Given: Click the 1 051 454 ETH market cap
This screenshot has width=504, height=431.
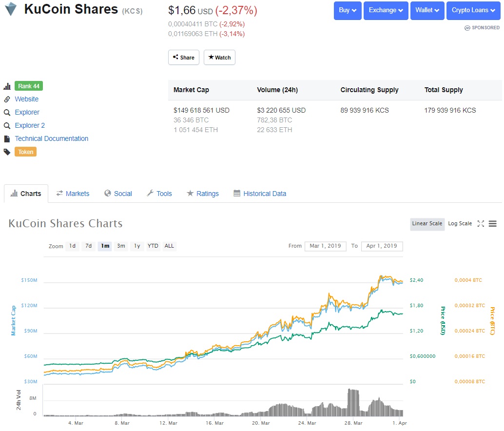Looking at the screenshot, I should click(196, 130).
